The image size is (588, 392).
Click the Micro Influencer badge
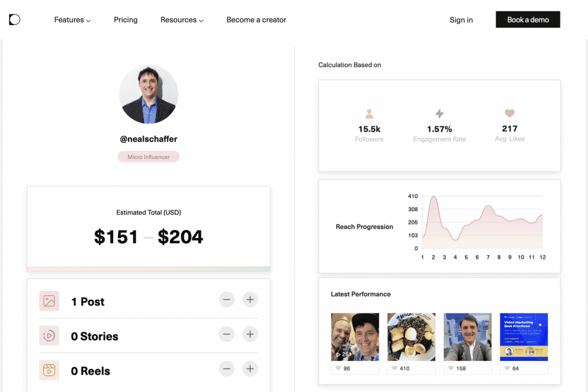(148, 156)
